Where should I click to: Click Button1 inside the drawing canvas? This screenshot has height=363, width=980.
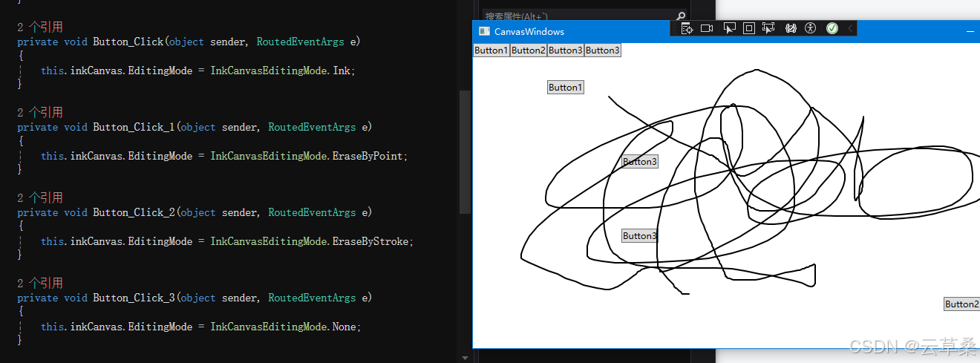(566, 88)
